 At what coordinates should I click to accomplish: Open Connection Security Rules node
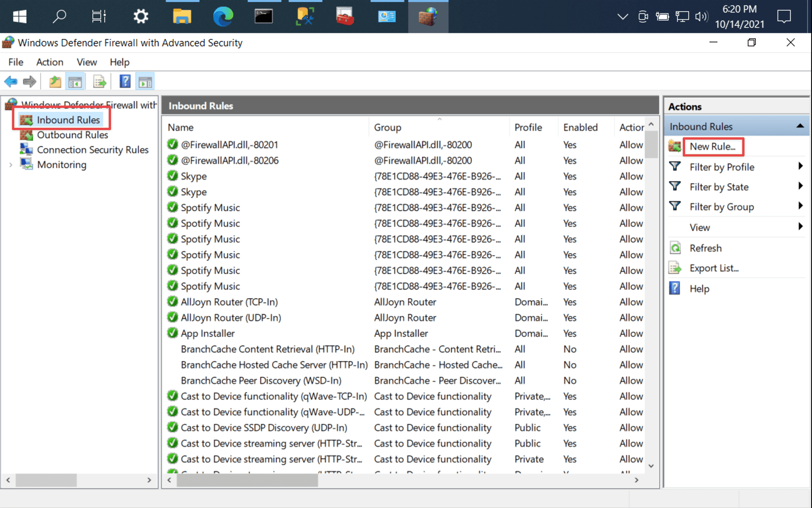[93, 150]
